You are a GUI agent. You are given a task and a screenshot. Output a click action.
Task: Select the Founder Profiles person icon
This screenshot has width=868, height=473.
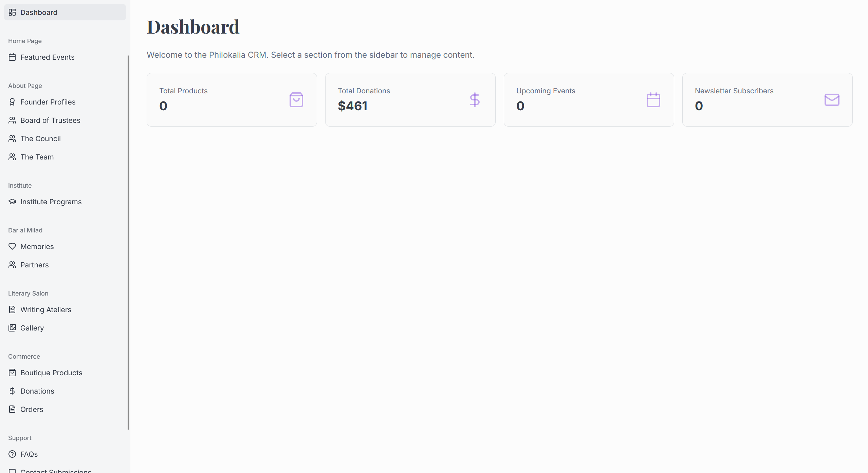12,102
